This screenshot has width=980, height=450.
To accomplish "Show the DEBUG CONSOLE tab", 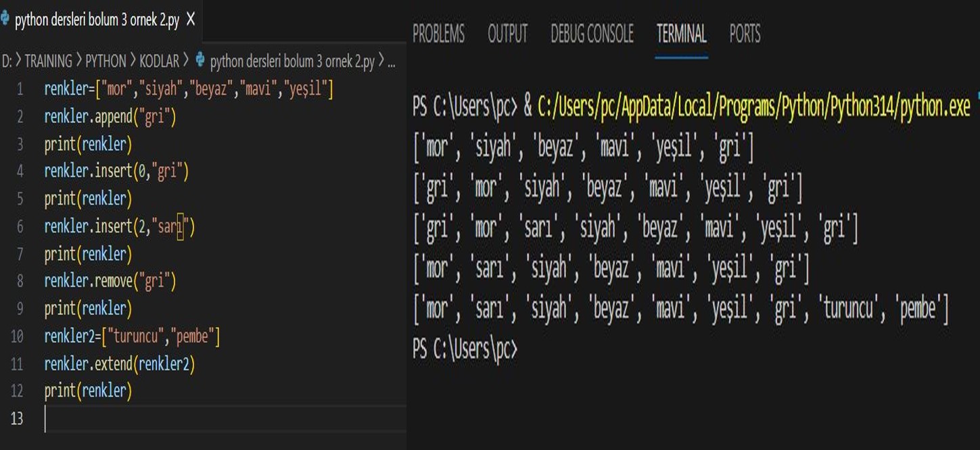I will point(592,34).
